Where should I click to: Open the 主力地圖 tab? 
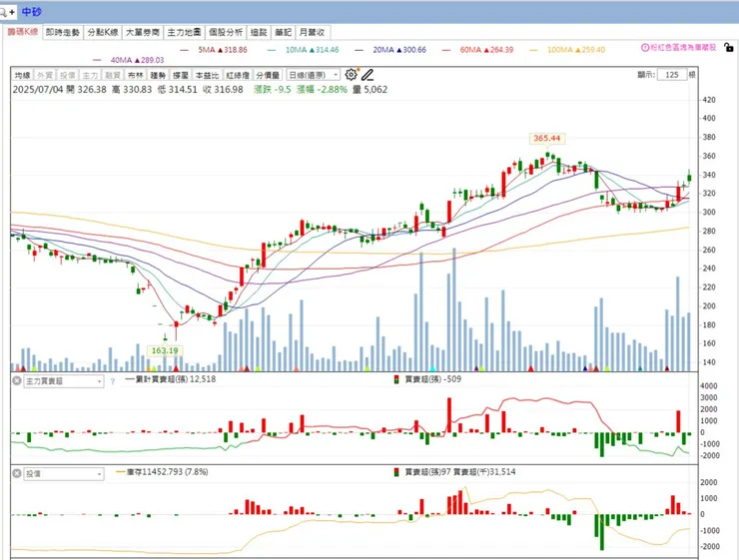[185, 32]
